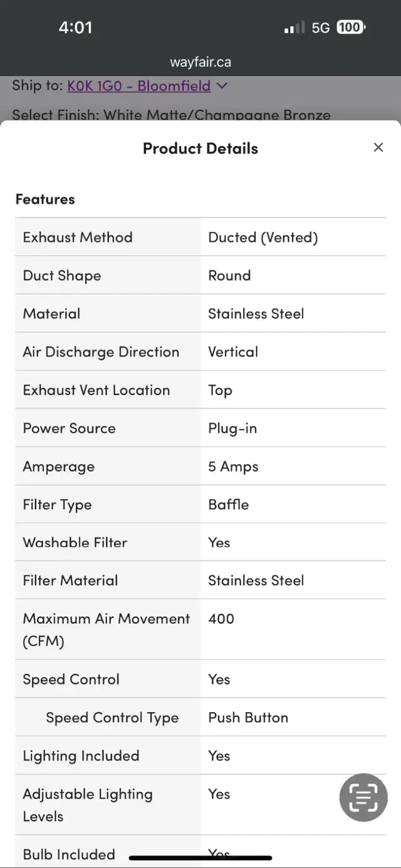Tap the battery indicator icon

coord(351,28)
